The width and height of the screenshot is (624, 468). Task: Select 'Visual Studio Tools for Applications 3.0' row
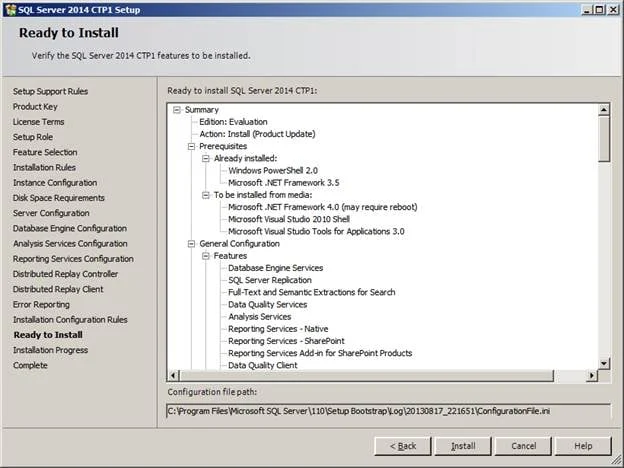316,232
